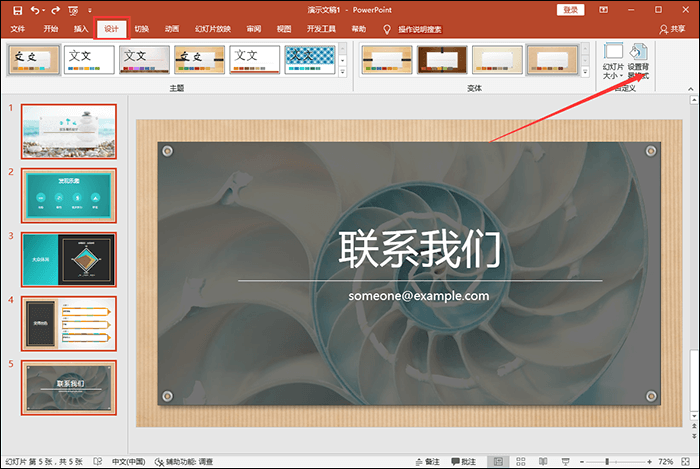Open ribbon display options icon
The width and height of the screenshot is (700, 469).
point(604,10)
